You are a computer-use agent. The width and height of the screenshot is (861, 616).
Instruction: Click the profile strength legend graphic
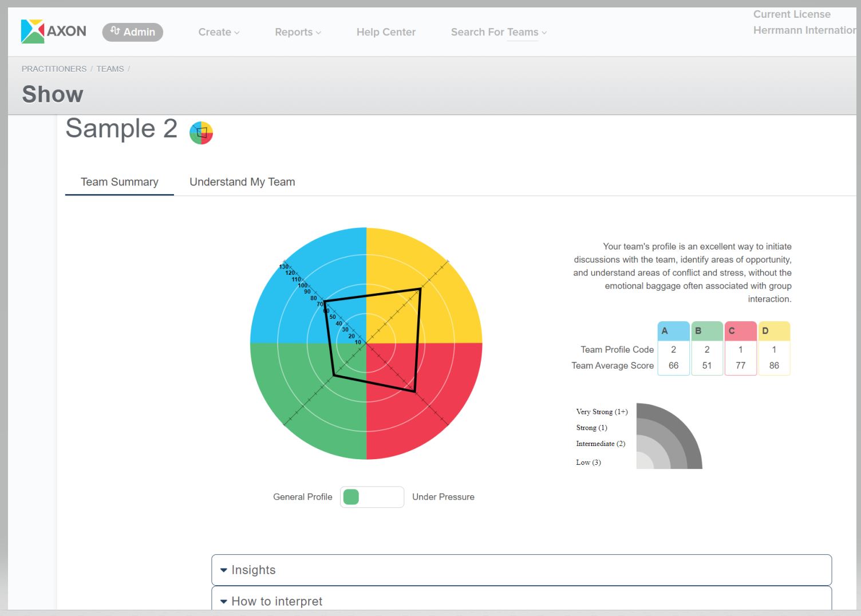[x=669, y=436]
